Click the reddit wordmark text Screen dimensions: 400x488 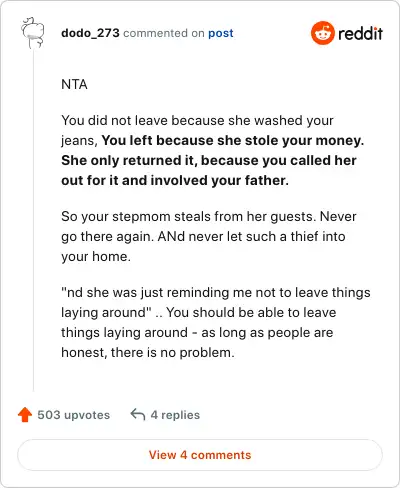360,33
